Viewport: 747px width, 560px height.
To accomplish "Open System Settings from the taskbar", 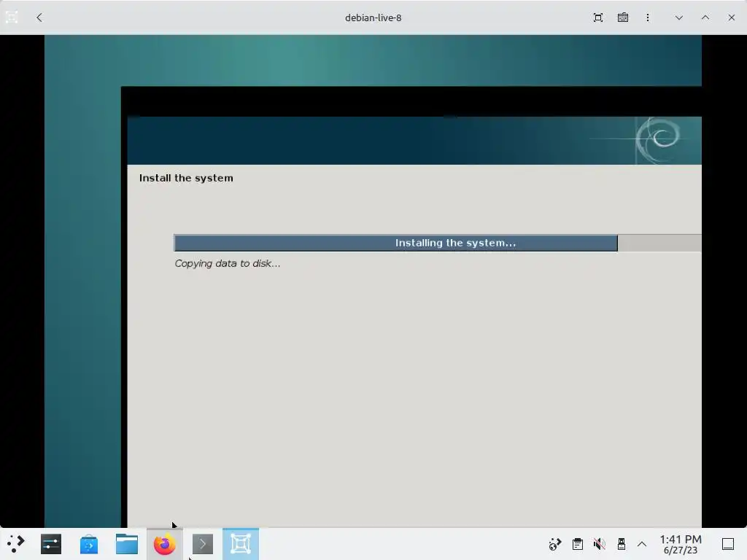I will coord(51,544).
